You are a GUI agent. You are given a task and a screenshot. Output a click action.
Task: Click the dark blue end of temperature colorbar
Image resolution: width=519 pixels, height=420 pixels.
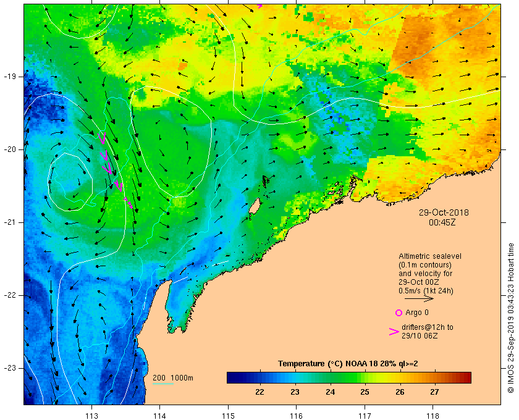coord(232,377)
